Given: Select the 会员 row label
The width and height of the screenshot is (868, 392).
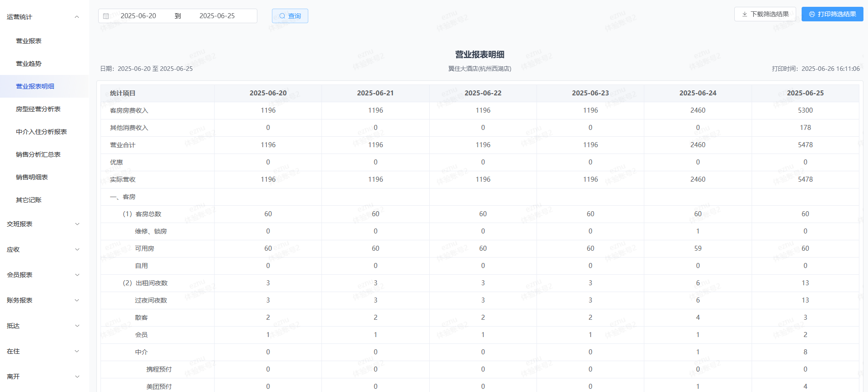Looking at the screenshot, I should pos(141,335).
